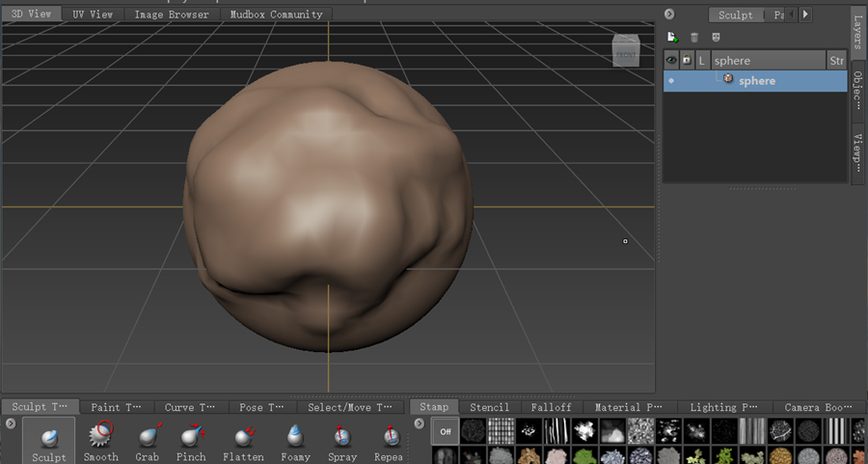Click the sculpted sphere in the viewport
Viewport: 868px width, 464px height.
click(328, 206)
